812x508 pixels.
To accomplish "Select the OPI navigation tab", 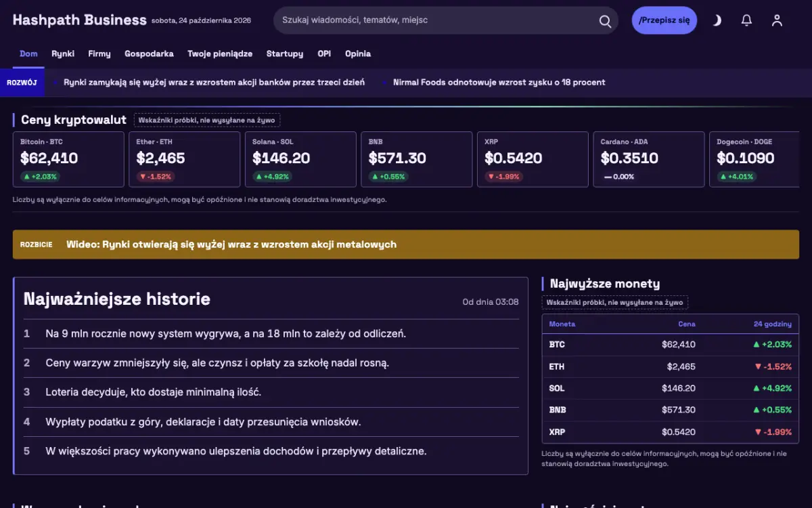I will [x=324, y=54].
